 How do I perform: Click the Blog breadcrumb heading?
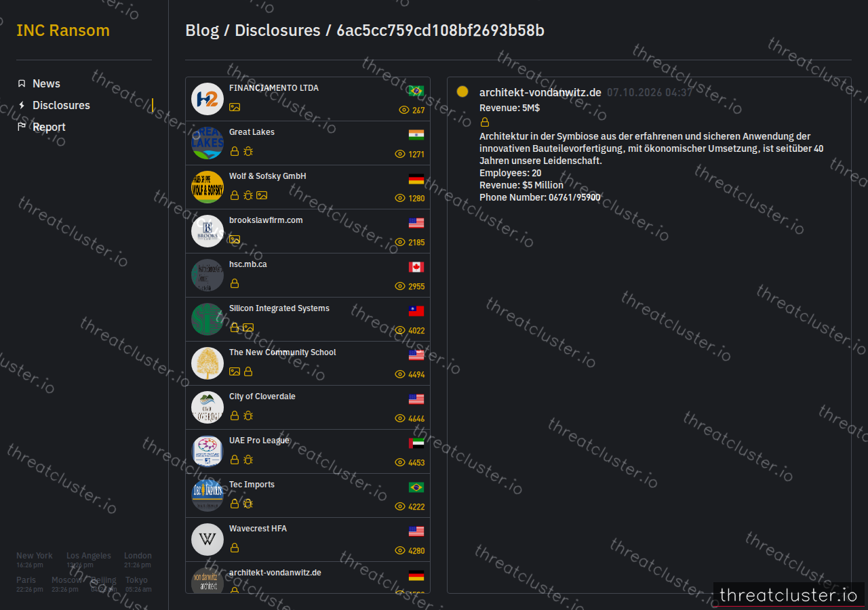click(202, 30)
